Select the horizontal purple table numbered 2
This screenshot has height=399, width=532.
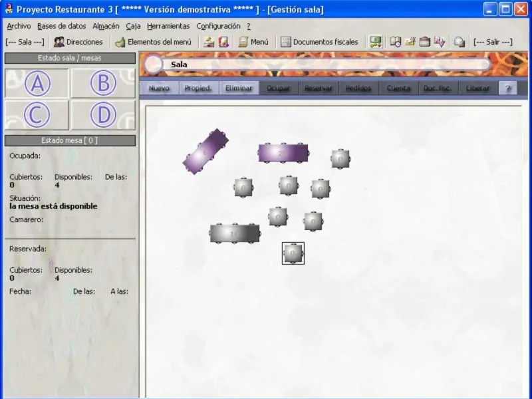click(283, 153)
